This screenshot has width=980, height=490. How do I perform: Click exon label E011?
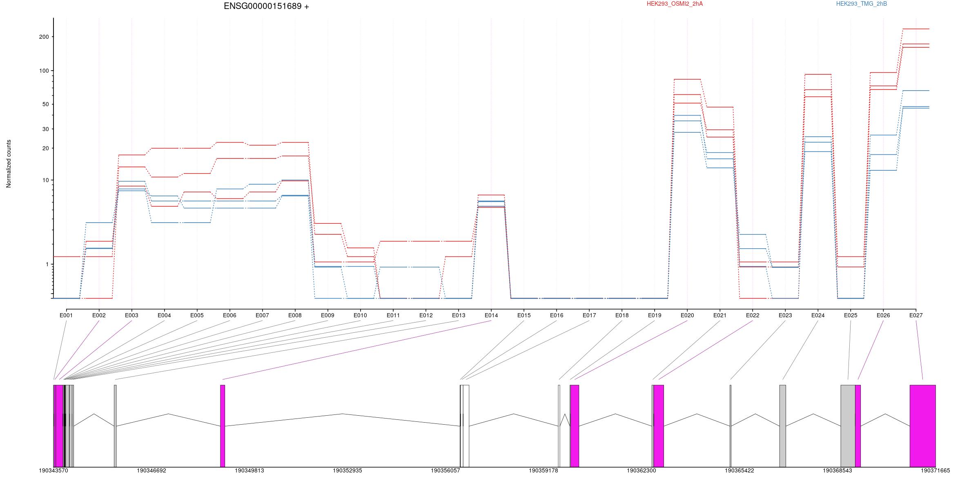393,315
